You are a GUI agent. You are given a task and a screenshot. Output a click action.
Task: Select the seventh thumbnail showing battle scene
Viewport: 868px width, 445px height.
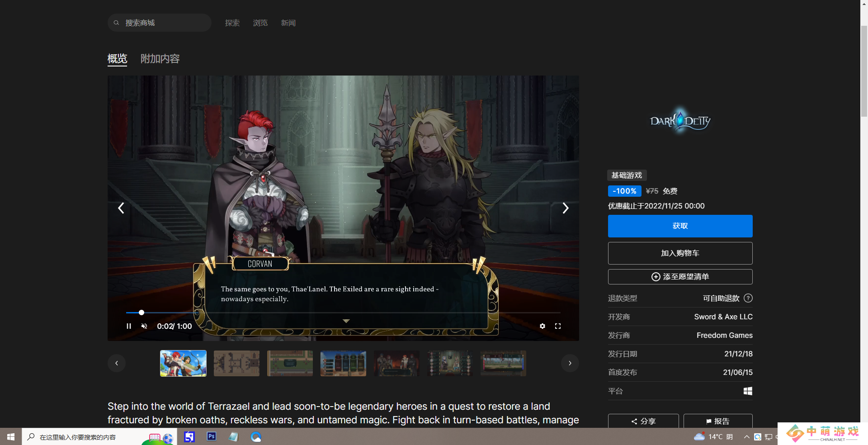[x=503, y=363]
